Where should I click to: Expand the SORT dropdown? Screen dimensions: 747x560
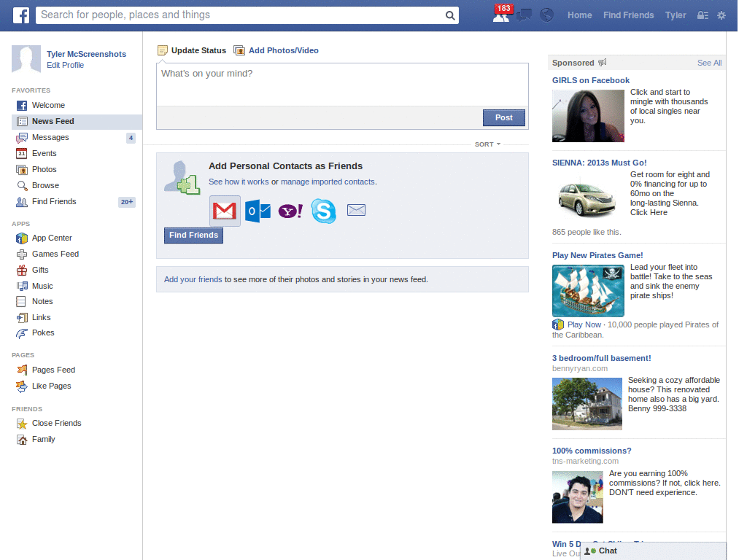[x=487, y=144]
